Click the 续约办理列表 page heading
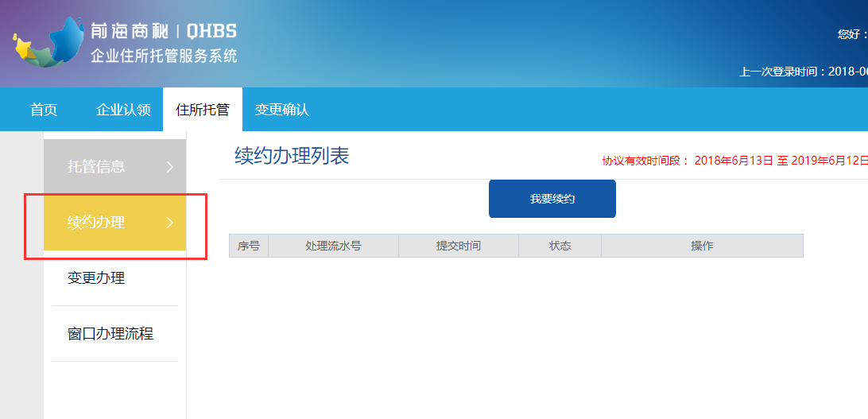Viewport: 868px width, 419px height. [292, 156]
